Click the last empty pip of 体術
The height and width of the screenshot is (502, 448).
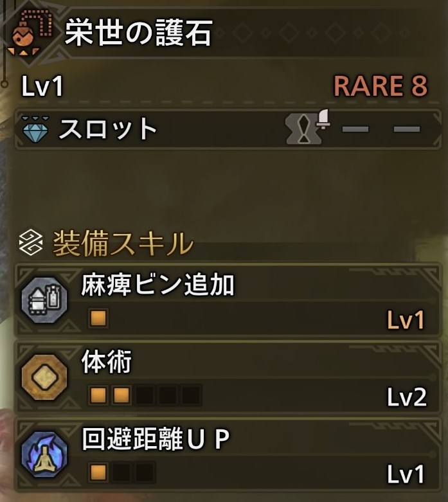pyautogui.click(x=191, y=395)
